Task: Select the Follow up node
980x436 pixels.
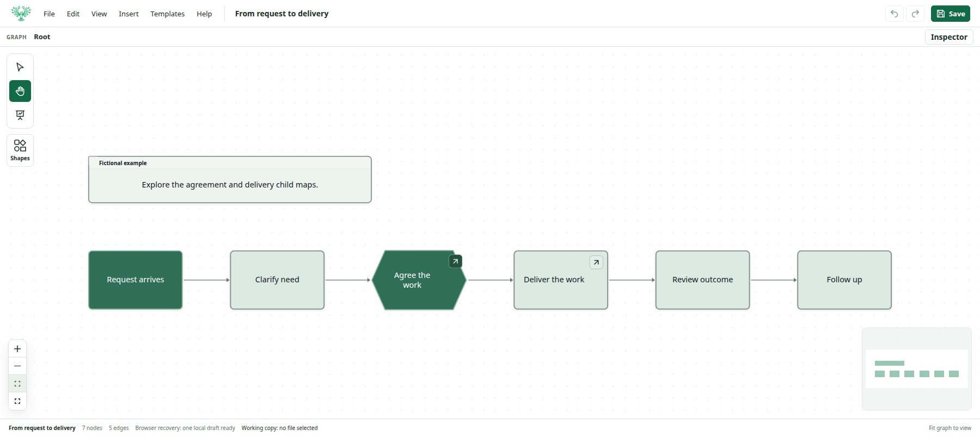Action: (844, 280)
